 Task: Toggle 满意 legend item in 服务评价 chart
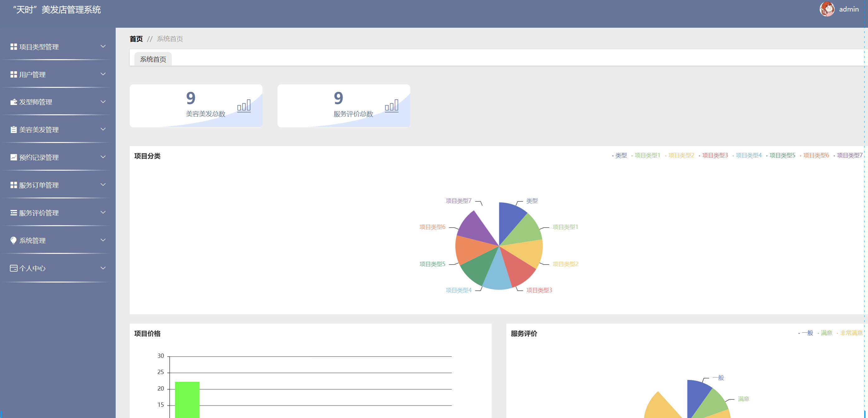pyautogui.click(x=826, y=333)
